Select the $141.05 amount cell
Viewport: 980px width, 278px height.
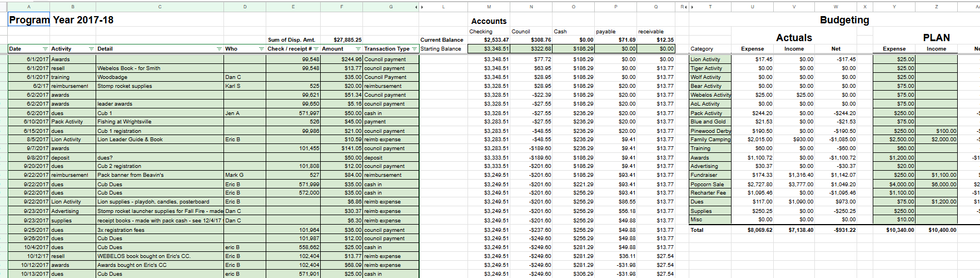click(x=342, y=148)
